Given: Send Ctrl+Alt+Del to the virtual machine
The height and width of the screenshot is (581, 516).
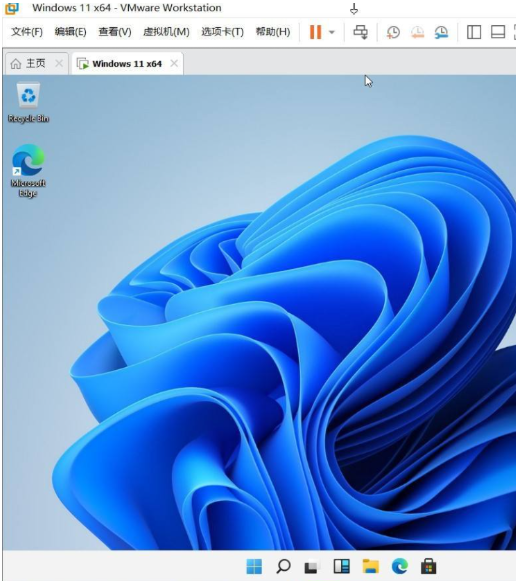Looking at the screenshot, I should [x=360, y=32].
